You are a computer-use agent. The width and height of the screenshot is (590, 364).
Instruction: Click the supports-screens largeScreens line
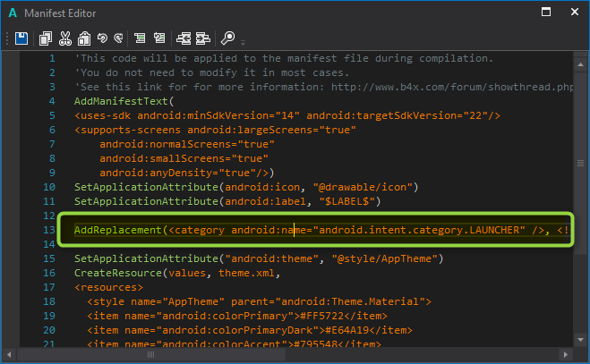[215, 130]
